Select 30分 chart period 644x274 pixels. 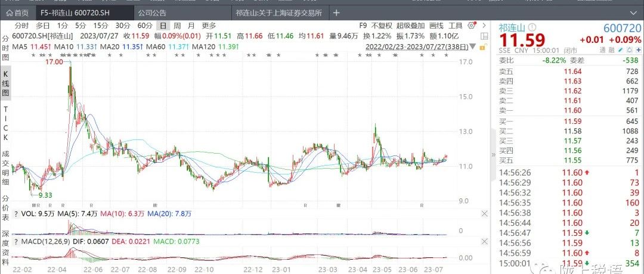[122, 26]
